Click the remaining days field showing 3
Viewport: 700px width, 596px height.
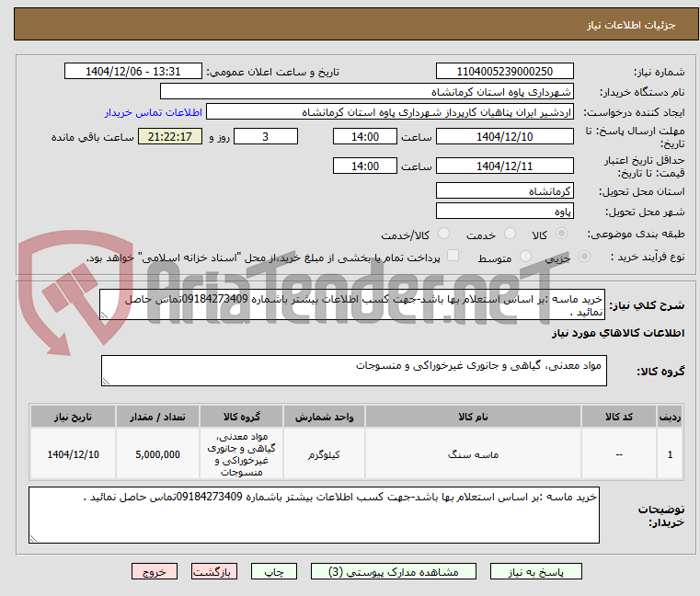pos(266,136)
